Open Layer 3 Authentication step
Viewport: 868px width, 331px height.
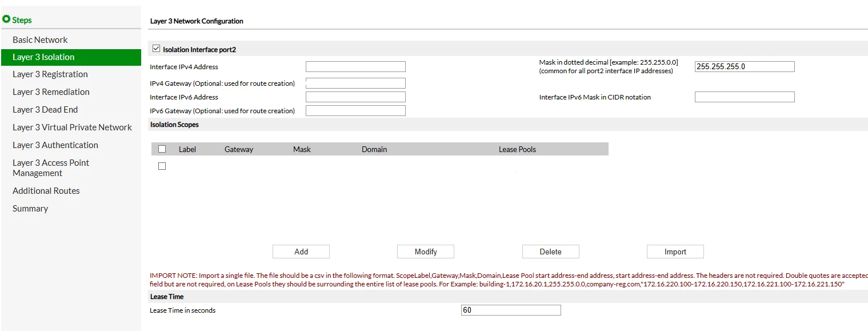55,145
